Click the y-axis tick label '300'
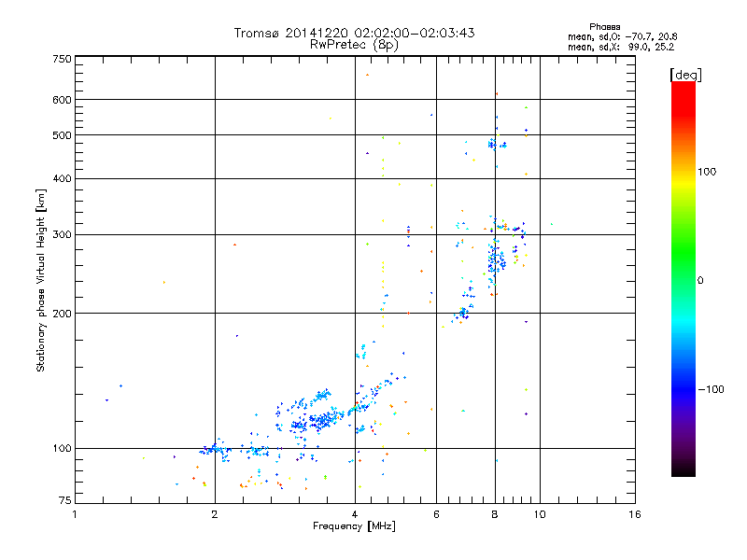The image size is (747, 560). click(62, 235)
